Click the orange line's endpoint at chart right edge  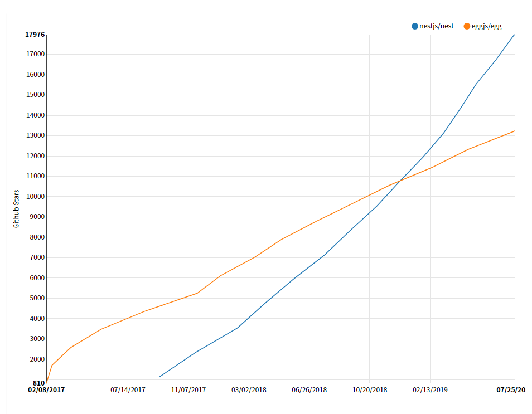pos(514,131)
